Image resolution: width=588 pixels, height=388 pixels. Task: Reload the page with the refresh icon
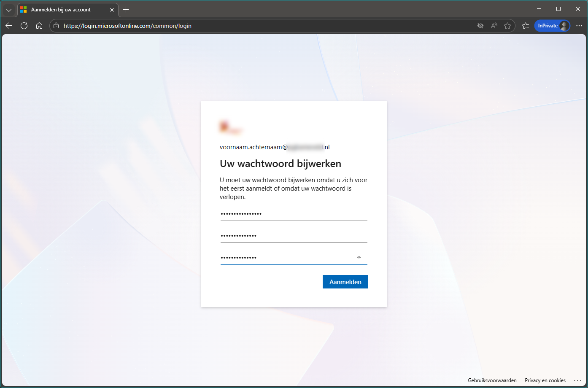pyautogui.click(x=24, y=26)
